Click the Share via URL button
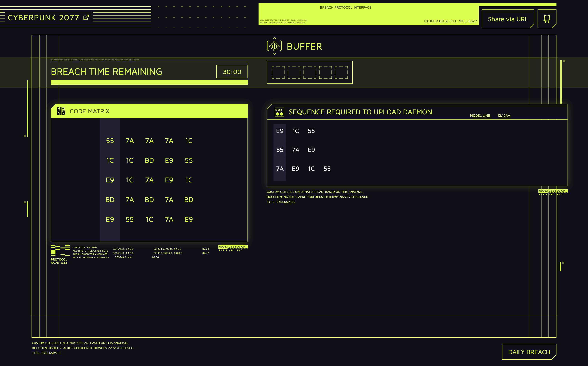 (x=508, y=19)
